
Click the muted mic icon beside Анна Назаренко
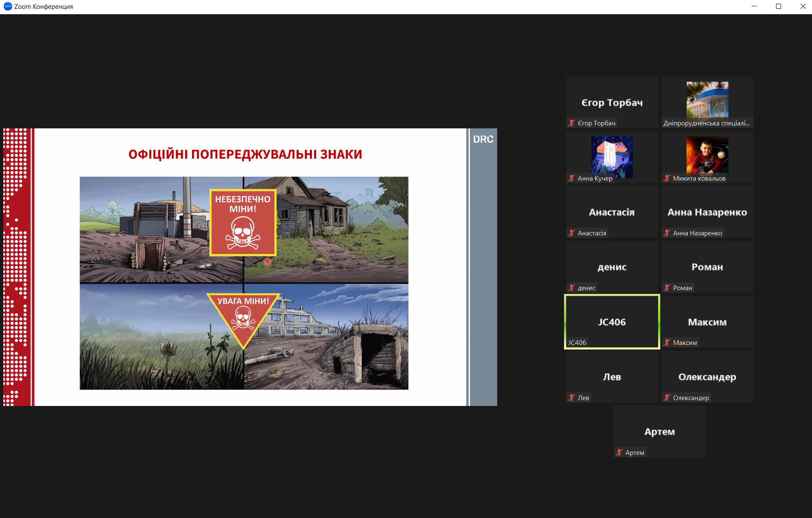click(x=667, y=233)
